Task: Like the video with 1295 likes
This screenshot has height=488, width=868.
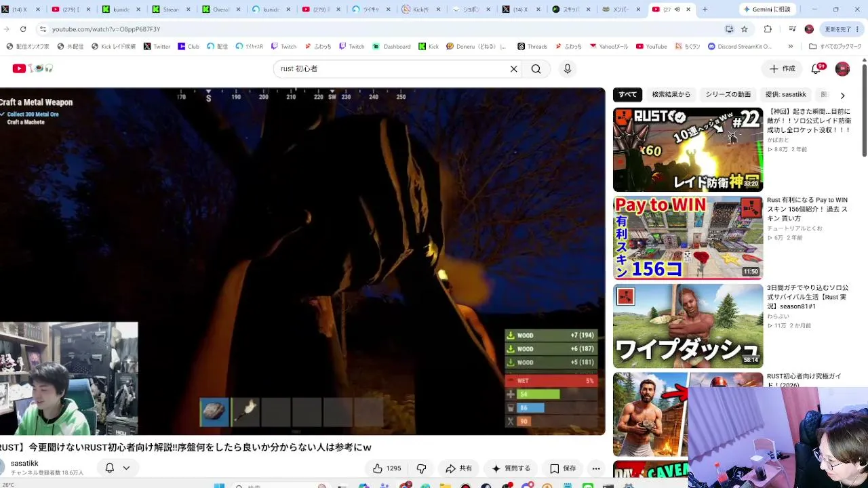Action: (387, 468)
